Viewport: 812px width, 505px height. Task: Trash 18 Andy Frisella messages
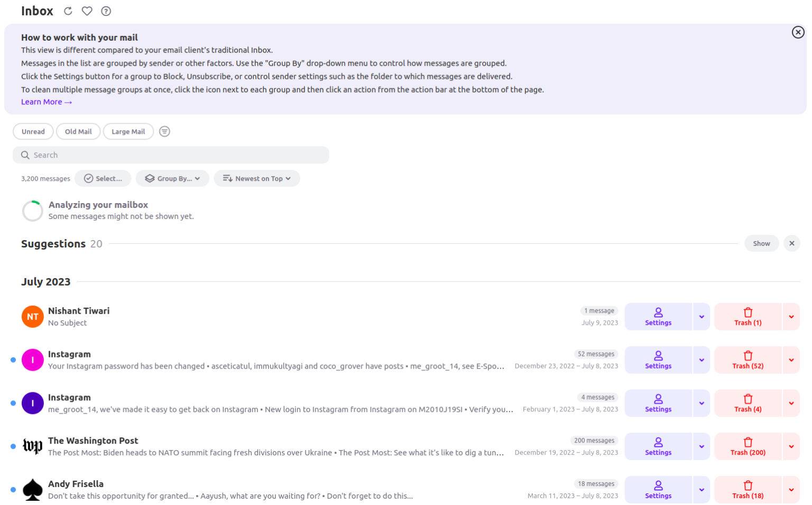point(748,490)
